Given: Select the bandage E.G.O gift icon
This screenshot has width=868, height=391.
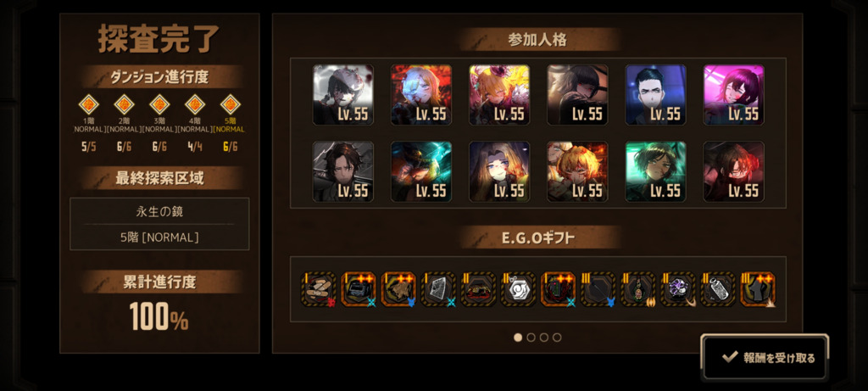Looking at the screenshot, I should click(x=319, y=289).
